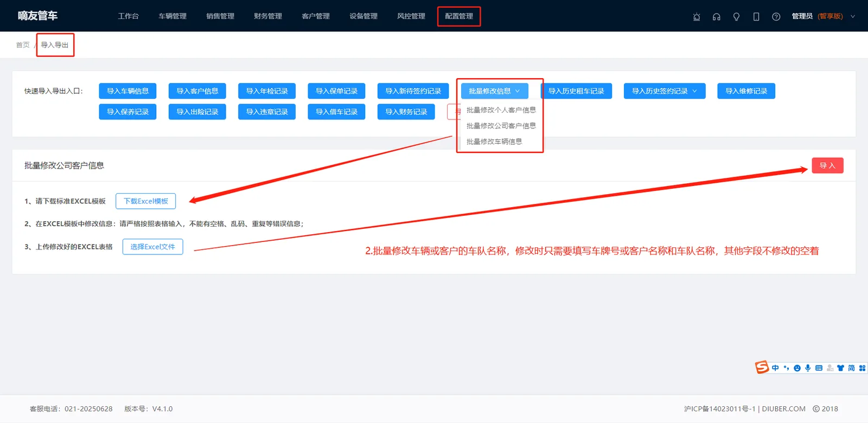Click 导入新待签约记录 button

413,91
